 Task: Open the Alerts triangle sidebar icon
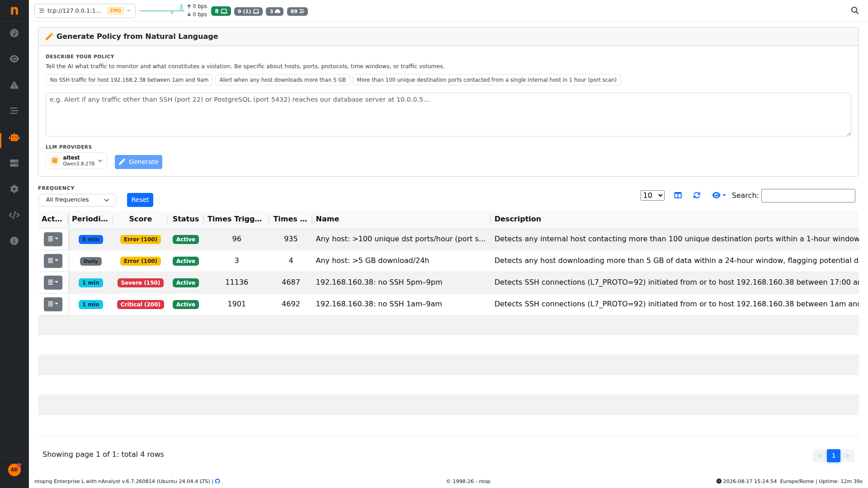tap(14, 85)
